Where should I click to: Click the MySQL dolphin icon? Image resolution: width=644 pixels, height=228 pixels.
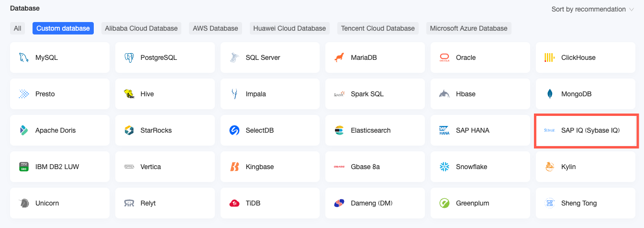tap(23, 57)
